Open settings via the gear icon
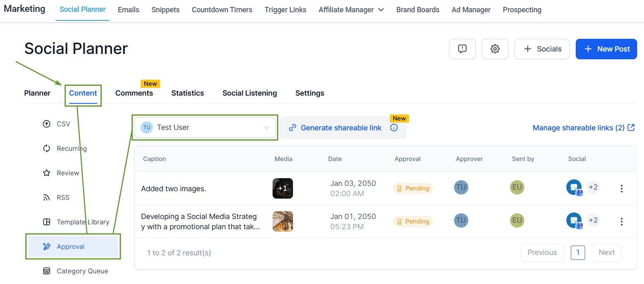The image size is (644, 284). (x=495, y=49)
